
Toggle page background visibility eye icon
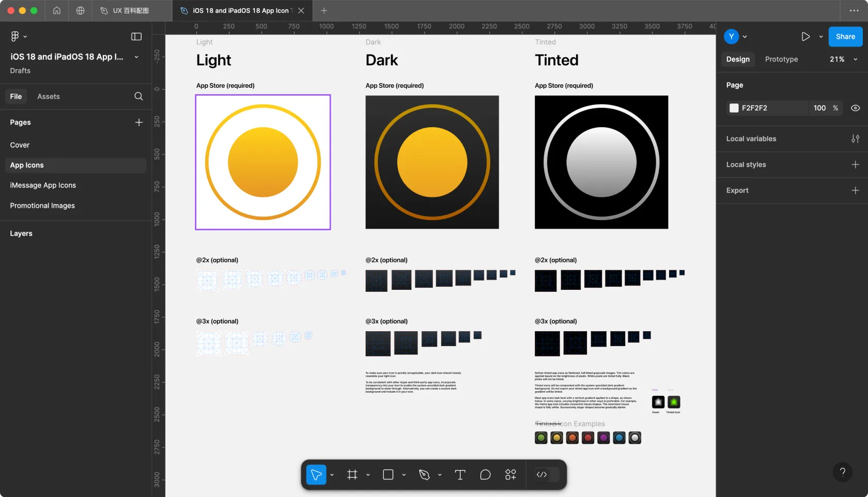pyautogui.click(x=855, y=108)
